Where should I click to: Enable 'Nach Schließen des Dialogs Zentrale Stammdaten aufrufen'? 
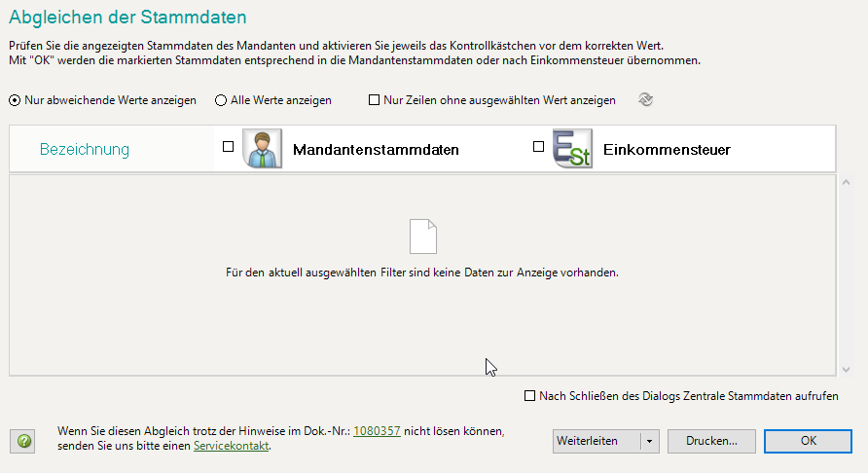click(x=529, y=396)
